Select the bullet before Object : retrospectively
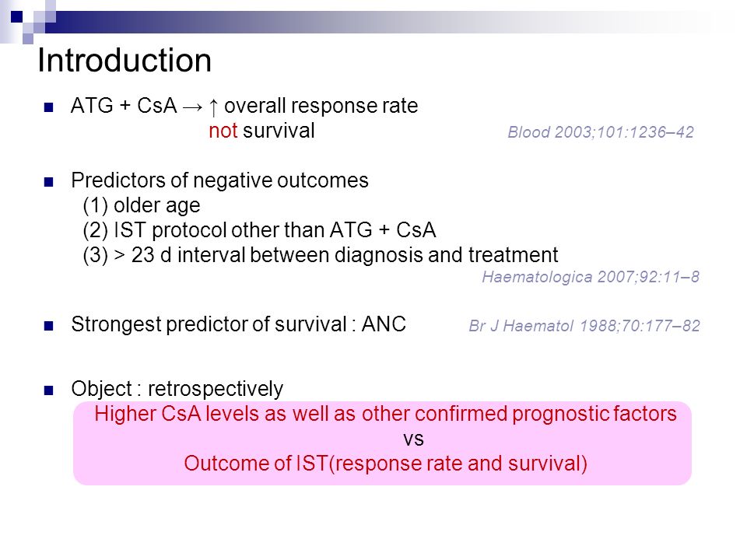The height and width of the screenshot is (560, 747). coord(48,390)
